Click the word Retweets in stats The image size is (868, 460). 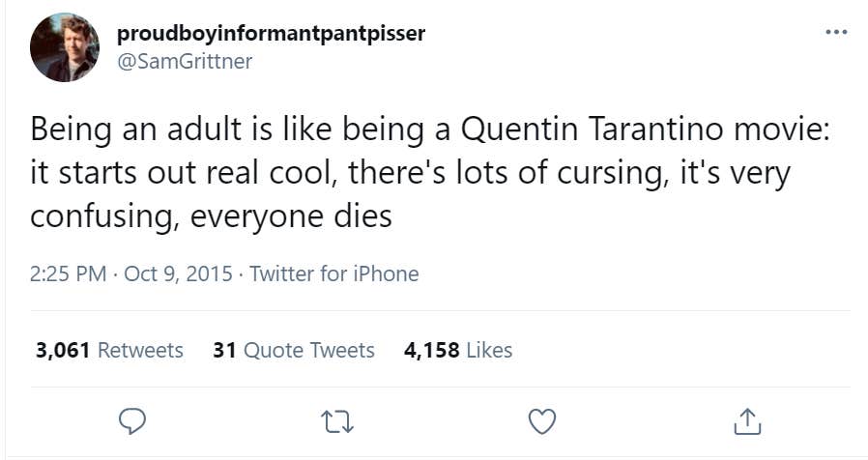[141, 350]
